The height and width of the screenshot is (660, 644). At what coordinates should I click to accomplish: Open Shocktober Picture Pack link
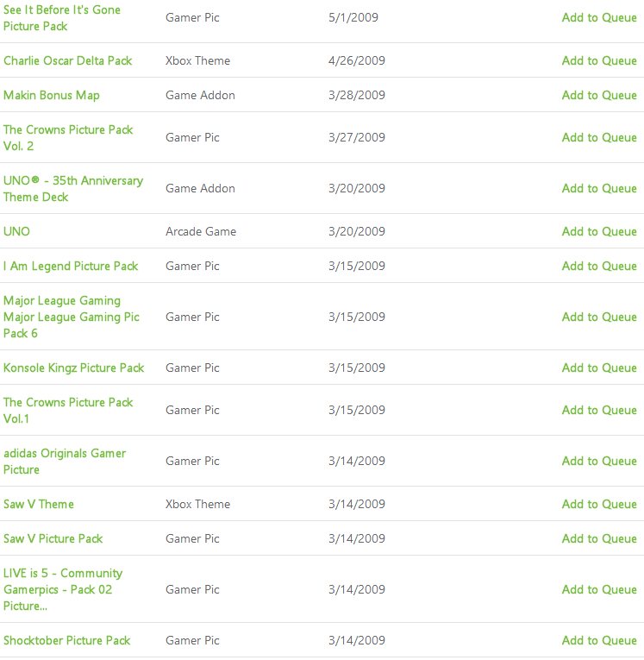pyautogui.click(x=67, y=640)
